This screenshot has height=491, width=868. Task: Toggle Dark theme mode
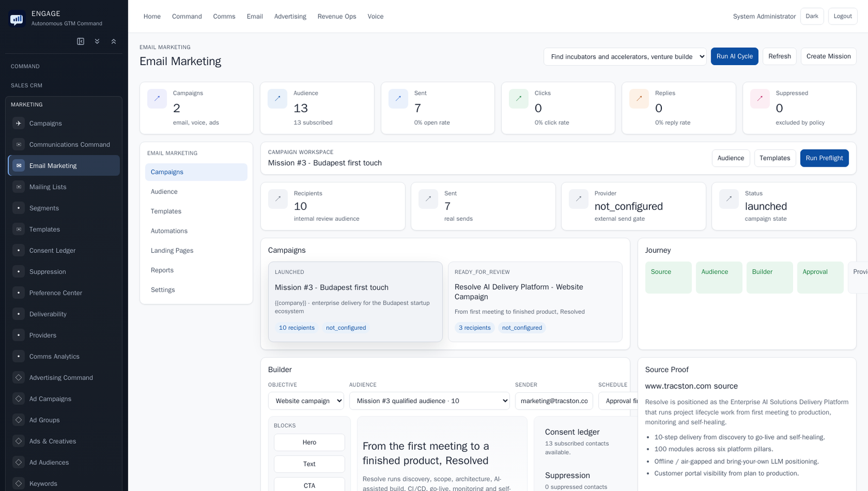point(812,16)
